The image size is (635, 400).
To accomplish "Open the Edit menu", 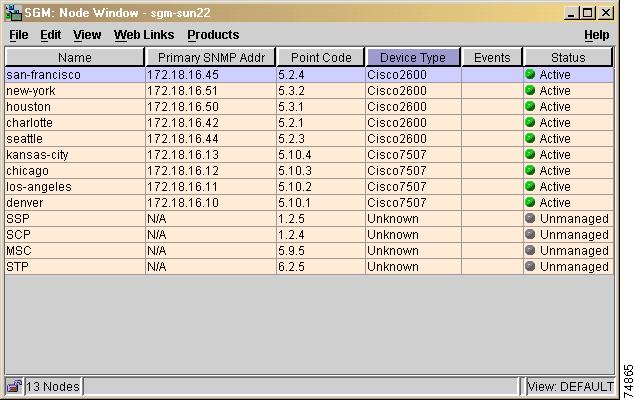I will [51, 35].
